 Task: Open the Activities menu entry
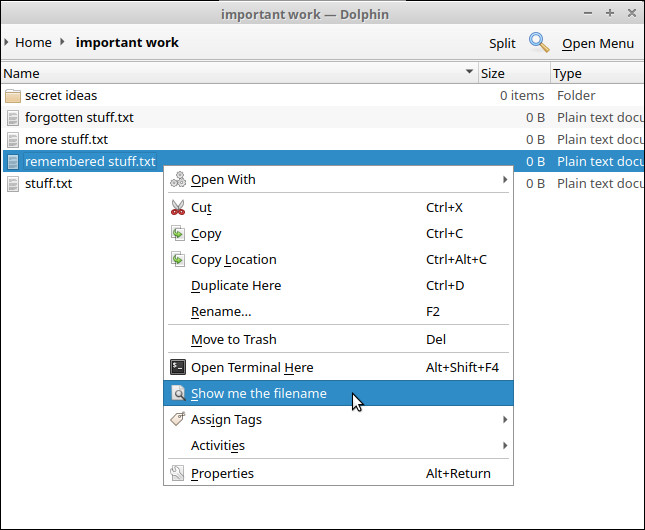[338, 446]
